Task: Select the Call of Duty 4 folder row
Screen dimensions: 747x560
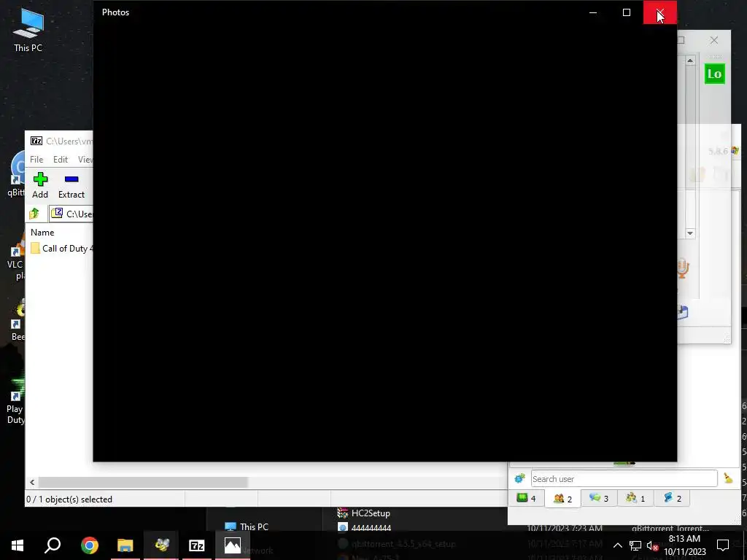Action: tap(61, 249)
